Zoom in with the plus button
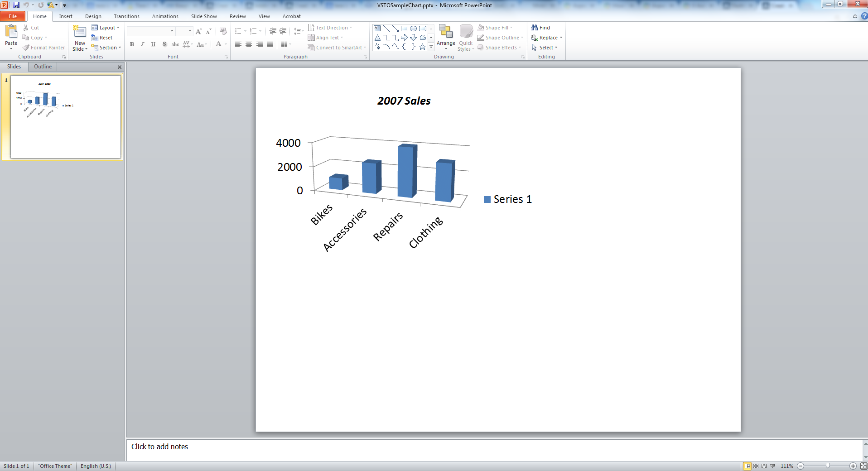The height and width of the screenshot is (471, 868). 853,466
